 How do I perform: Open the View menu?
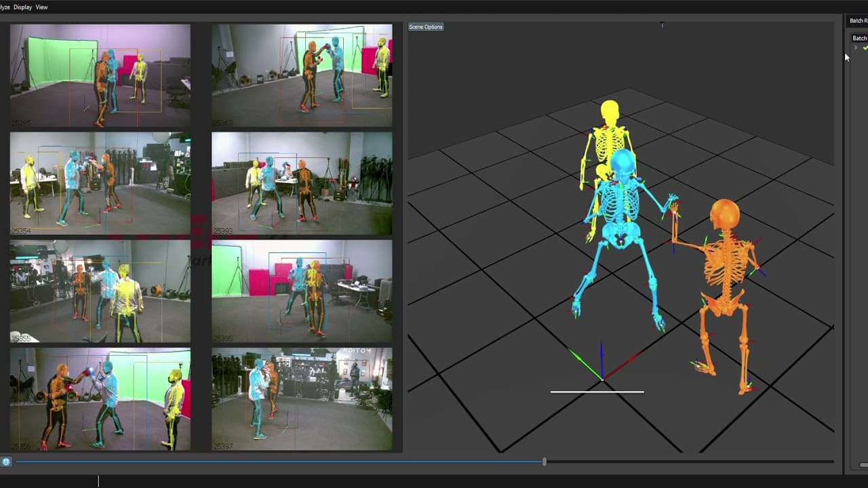pyautogui.click(x=41, y=7)
